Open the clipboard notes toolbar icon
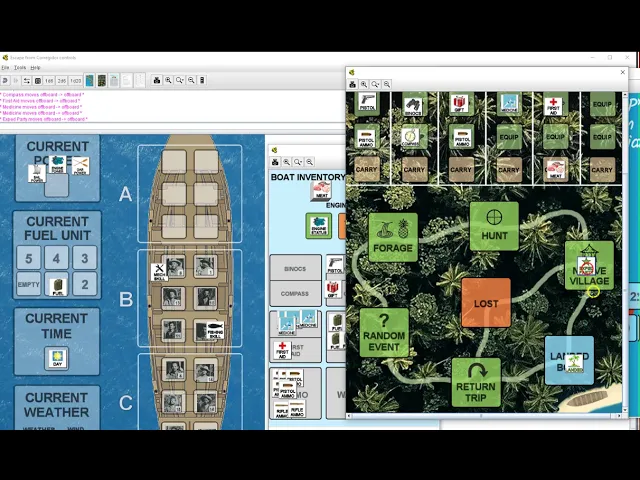Viewport: 640px width, 480px height. tap(114, 80)
